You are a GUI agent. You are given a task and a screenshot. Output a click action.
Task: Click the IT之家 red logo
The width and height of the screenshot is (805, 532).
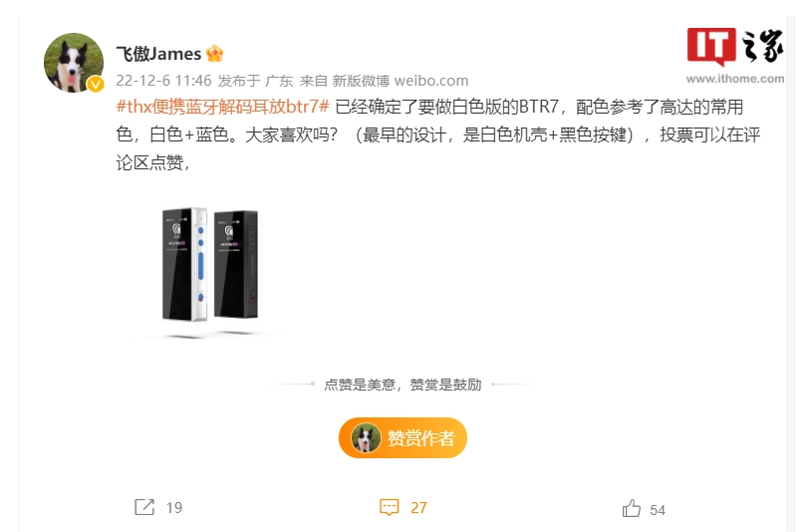(x=711, y=46)
